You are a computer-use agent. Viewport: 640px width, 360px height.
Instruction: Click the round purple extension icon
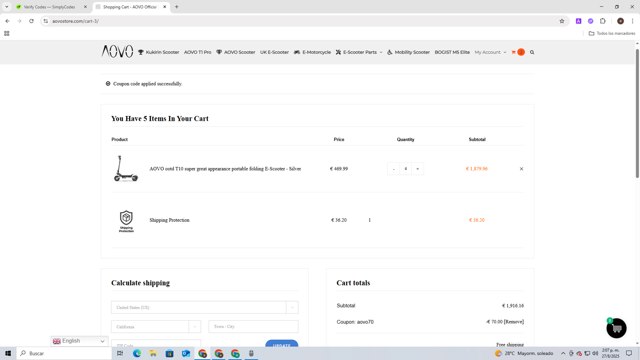click(591, 21)
